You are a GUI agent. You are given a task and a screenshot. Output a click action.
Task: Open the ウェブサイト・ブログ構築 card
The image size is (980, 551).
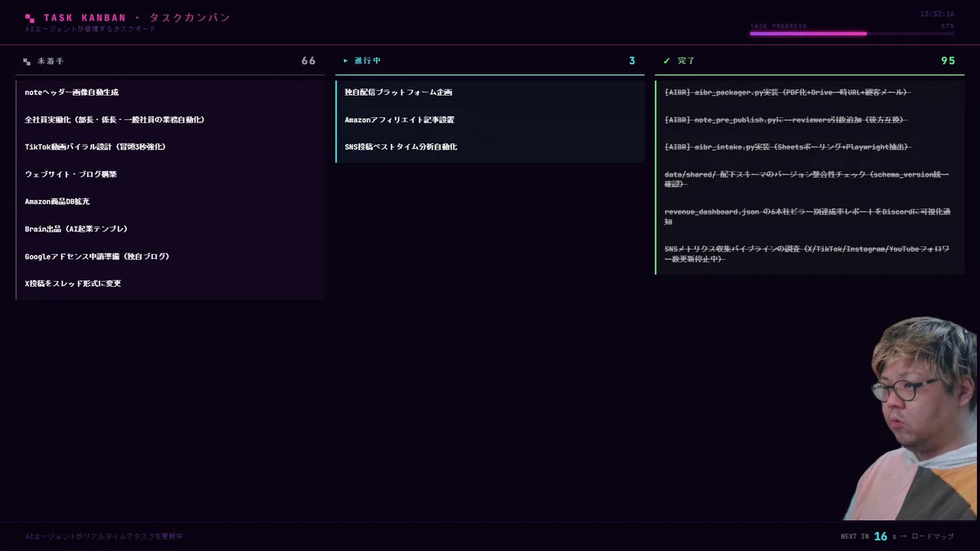(170, 174)
